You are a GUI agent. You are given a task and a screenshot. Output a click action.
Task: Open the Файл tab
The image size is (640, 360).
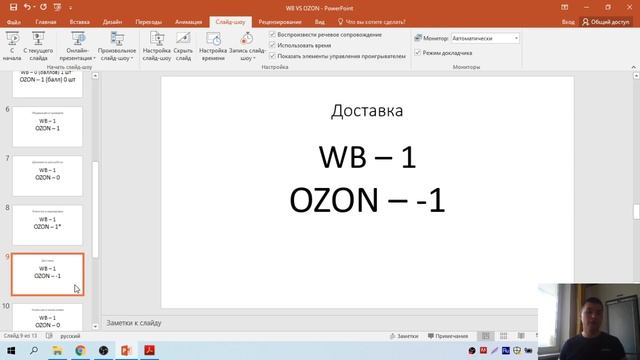coord(14,22)
